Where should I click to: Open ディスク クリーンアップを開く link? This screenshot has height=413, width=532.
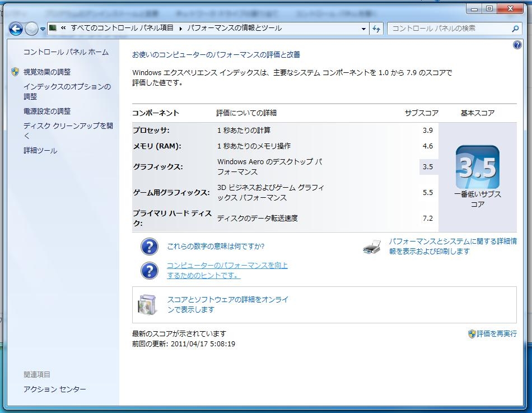coord(68,131)
